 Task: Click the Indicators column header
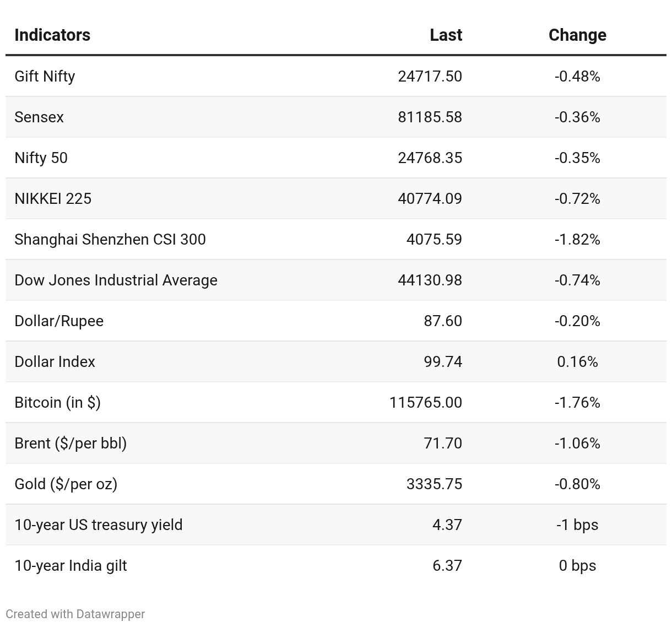point(52,35)
